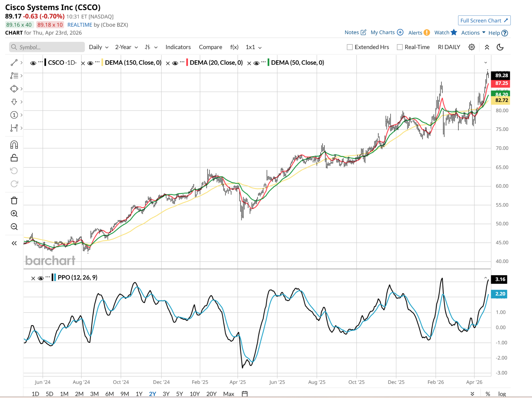Click the lock drawings icon
This screenshot has height=398, width=532.
point(14,158)
